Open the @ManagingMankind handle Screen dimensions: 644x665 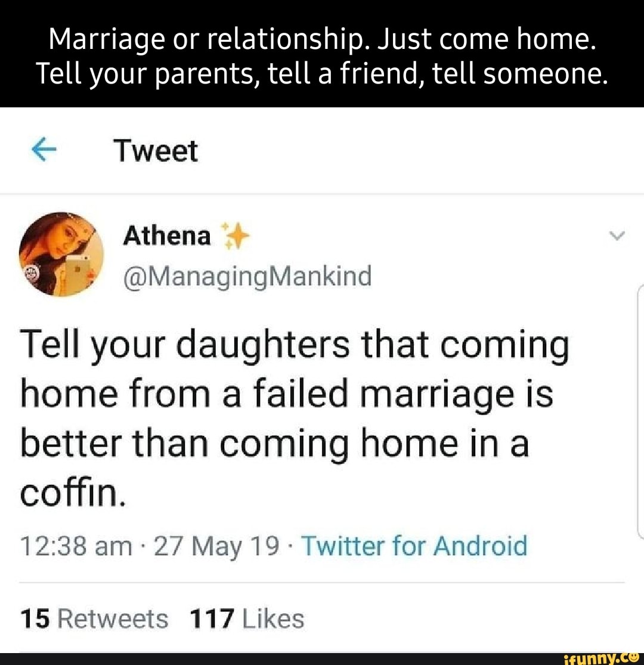[247, 276]
